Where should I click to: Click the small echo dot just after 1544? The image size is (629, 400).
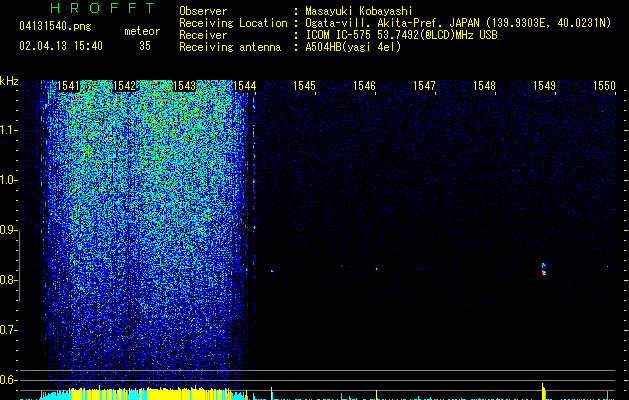pos(272,271)
